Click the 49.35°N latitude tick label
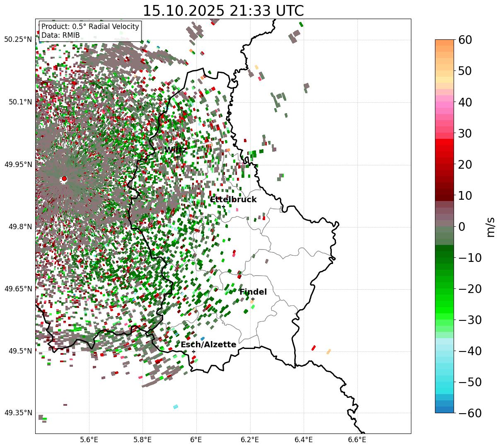Viewport: 500px width, 448px height. point(18,413)
